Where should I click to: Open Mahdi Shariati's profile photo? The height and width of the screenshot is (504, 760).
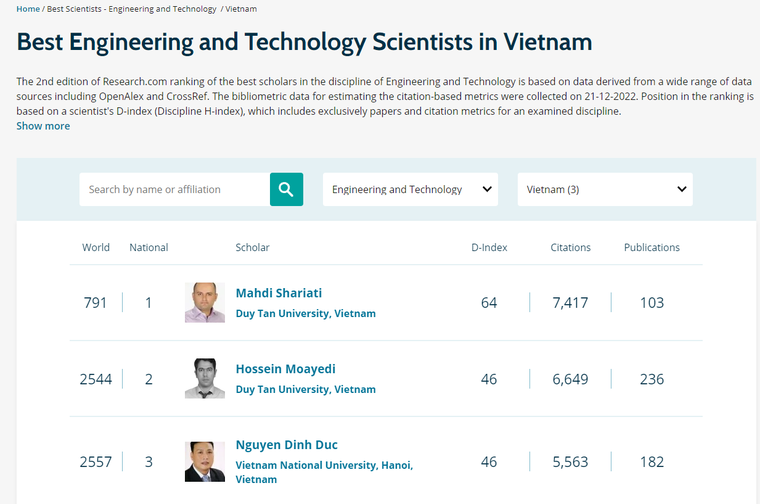205,302
